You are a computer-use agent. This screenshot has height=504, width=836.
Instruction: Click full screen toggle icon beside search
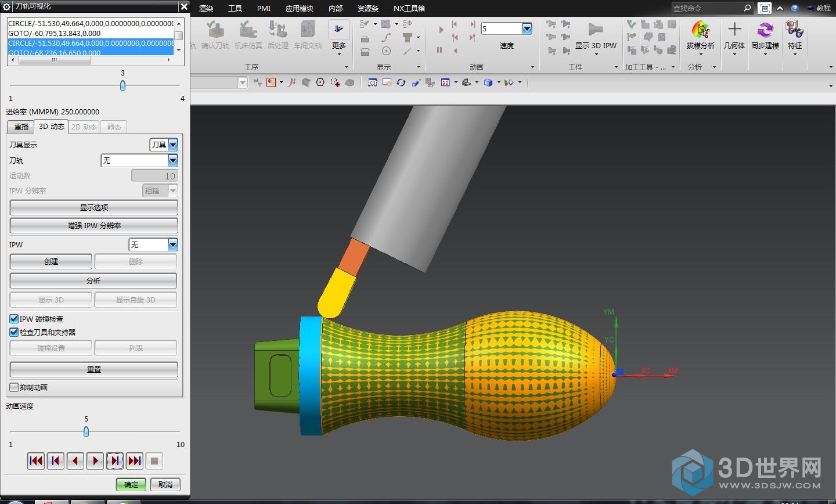pos(765,8)
